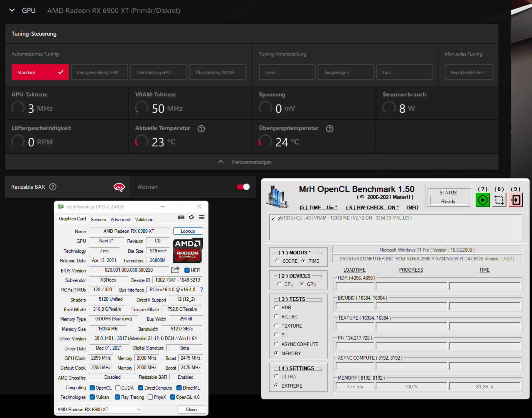
Task: Switch to GPU-Z Advanced tab
Action: click(120, 220)
